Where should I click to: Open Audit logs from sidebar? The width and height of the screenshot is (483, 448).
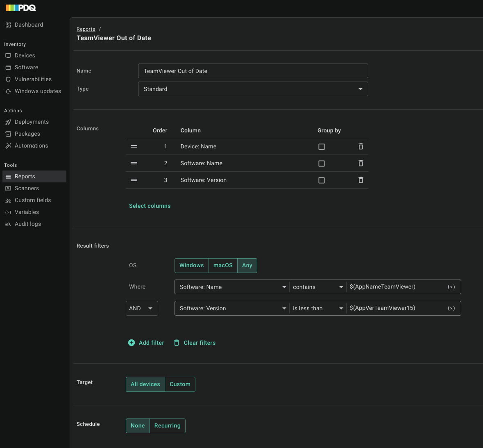(x=28, y=224)
